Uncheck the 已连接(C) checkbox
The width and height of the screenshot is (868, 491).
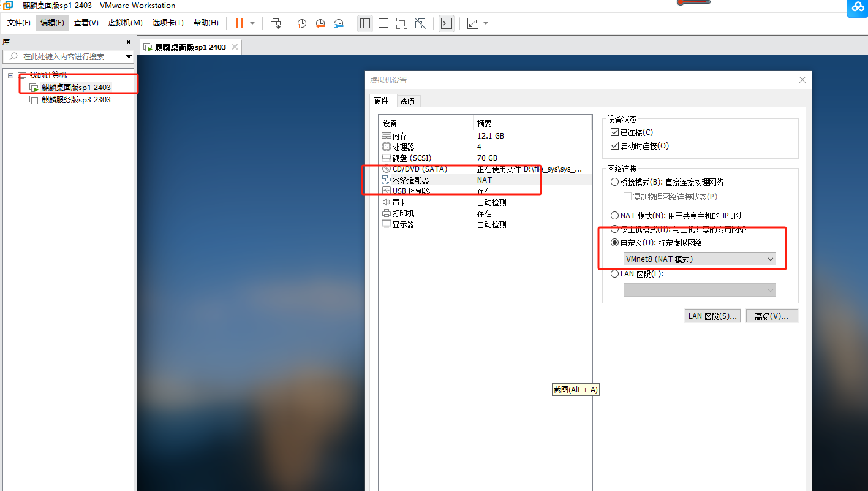[x=614, y=132]
